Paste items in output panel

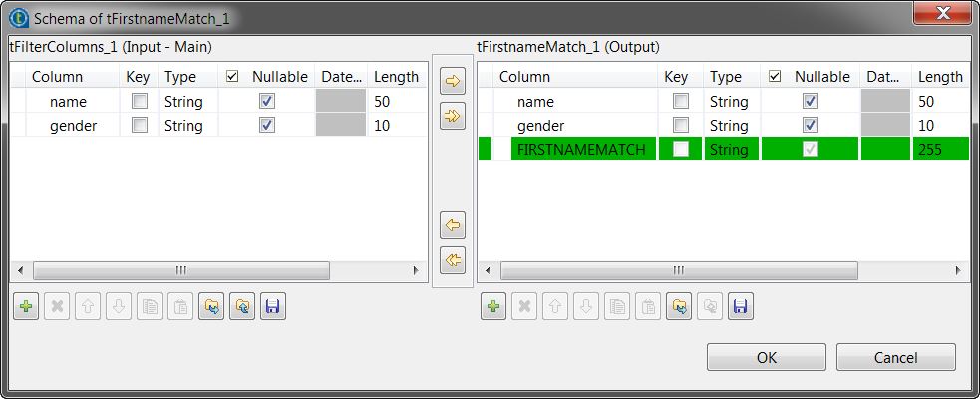(x=648, y=306)
